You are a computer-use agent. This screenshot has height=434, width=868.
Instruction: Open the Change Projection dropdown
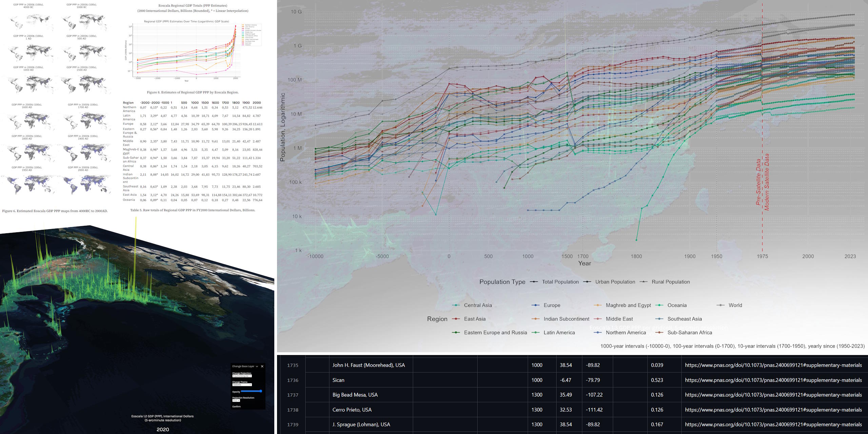(x=242, y=376)
